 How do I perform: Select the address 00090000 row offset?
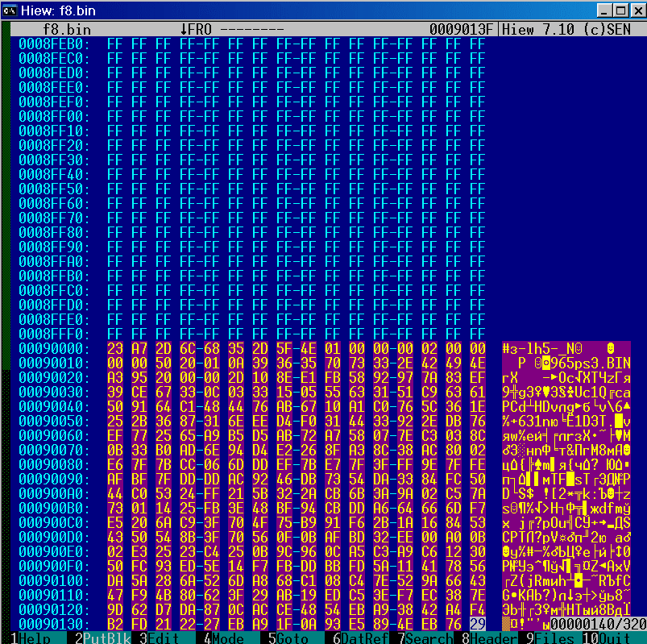click(x=53, y=348)
